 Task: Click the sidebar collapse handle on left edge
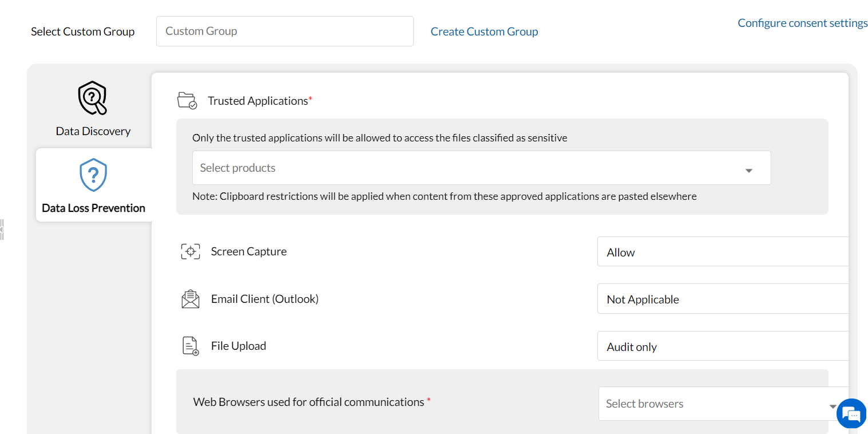point(2,229)
